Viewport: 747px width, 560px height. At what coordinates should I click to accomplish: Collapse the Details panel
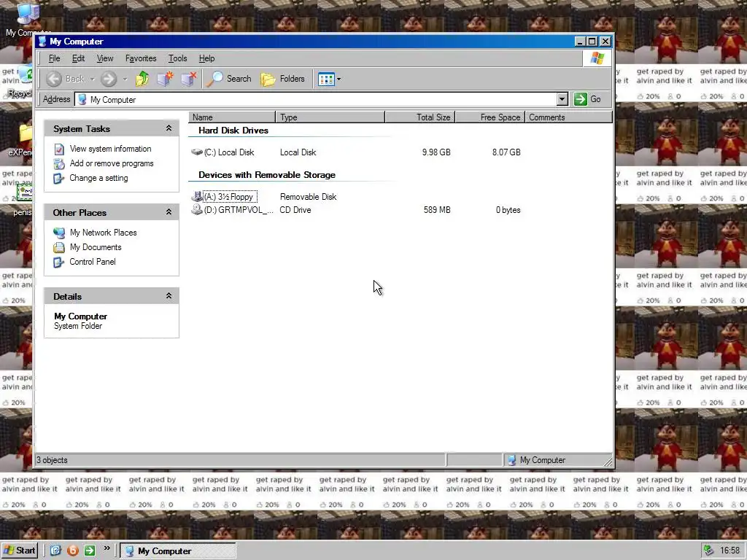click(x=169, y=296)
